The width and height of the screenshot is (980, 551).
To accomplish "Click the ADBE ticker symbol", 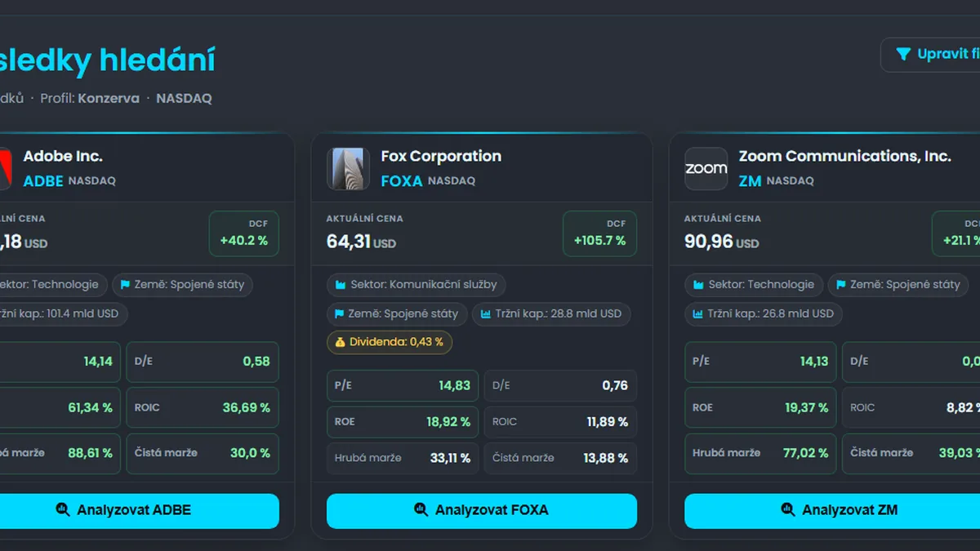I will pos(43,181).
